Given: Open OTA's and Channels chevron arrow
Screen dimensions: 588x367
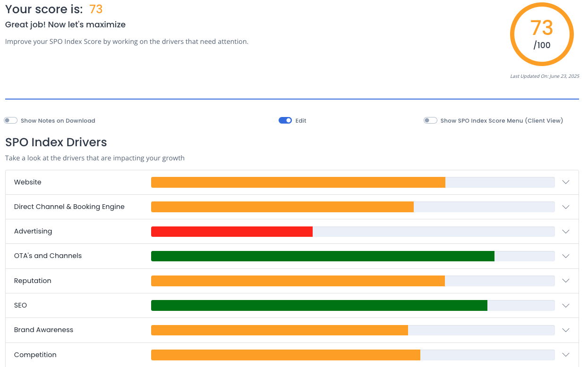Looking at the screenshot, I should (x=566, y=256).
